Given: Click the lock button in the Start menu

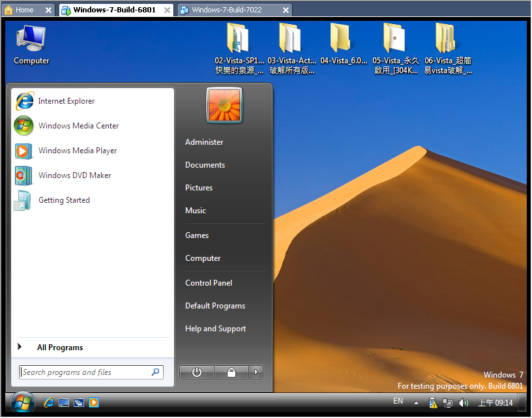Looking at the screenshot, I should click(x=231, y=372).
